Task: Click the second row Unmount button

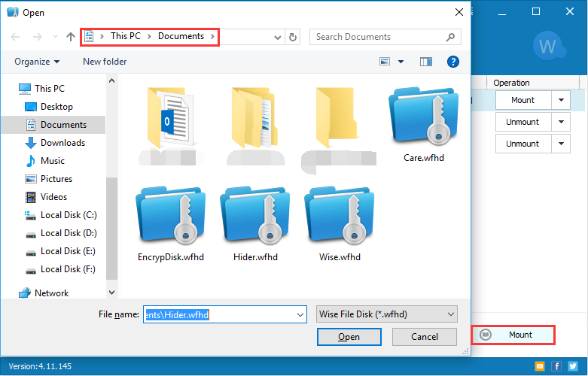Action: tap(523, 122)
